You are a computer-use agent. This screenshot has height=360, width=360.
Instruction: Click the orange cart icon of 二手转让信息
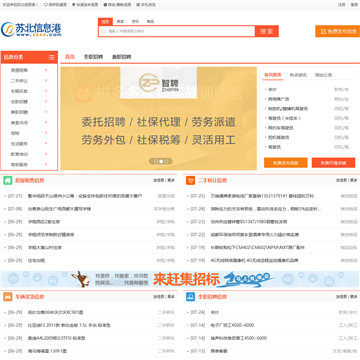click(190, 180)
